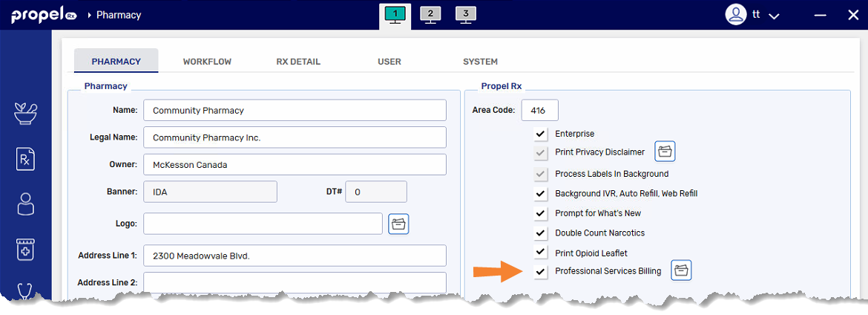Switch to workspace monitor 1
This screenshot has height=315, width=868.
pyautogui.click(x=395, y=15)
